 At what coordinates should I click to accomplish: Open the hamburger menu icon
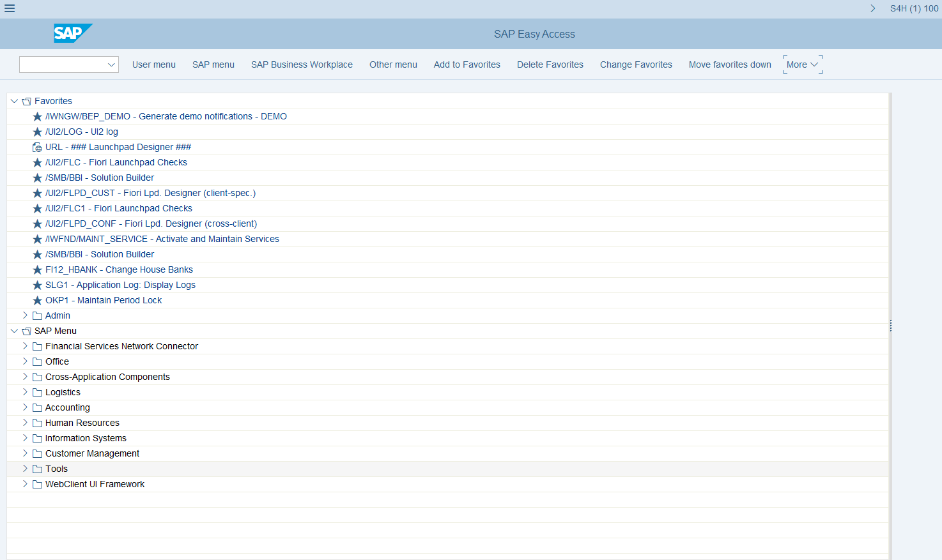tap(10, 8)
